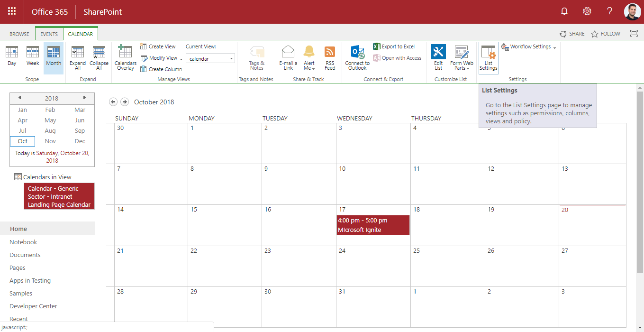Screen dimensions: 644x332
Task: Switch to the EVENTS ribbon tab
Action: point(49,34)
